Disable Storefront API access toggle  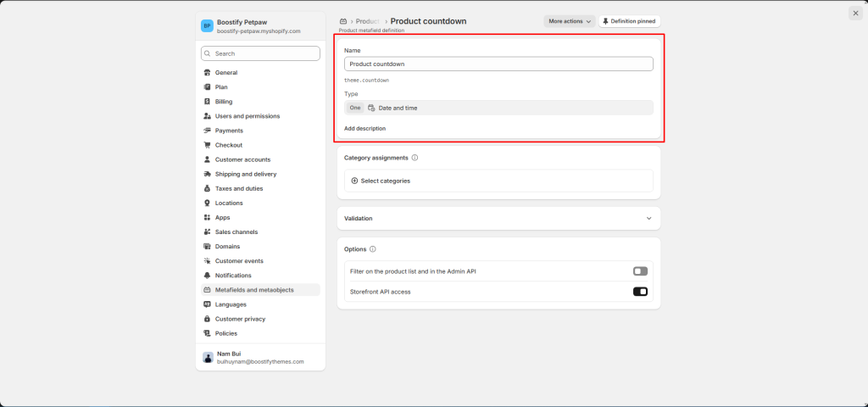pyautogui.click(x=640, y=292)
